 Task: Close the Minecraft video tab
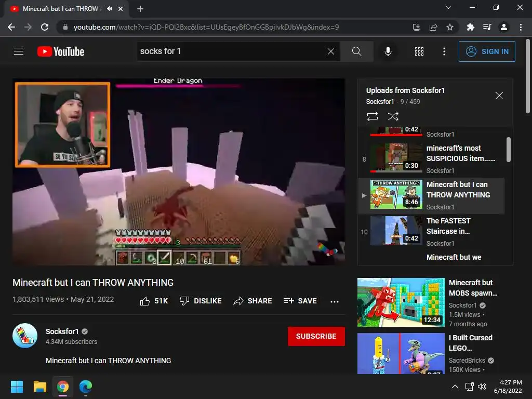pos(121,9)
